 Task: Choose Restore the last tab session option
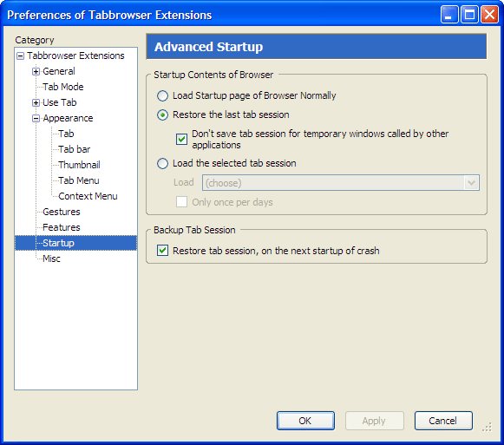coord(162,115)
